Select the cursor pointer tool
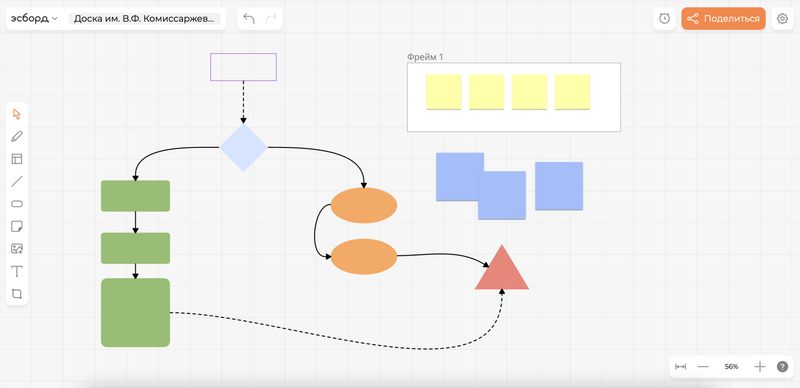800x388 pixels. point(17,114)
